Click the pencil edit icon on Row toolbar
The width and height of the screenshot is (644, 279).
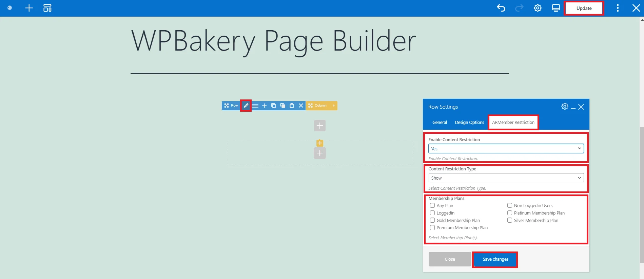coord(246,106)
